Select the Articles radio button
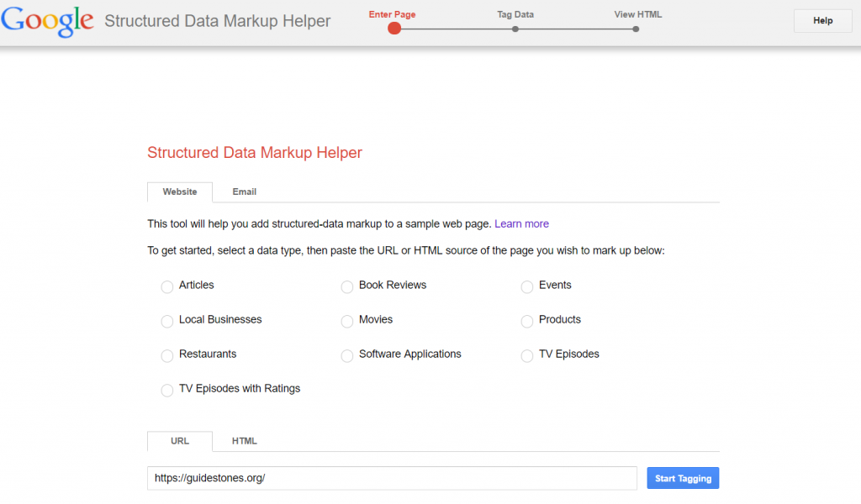This screenshot has height=504, width=861. [167, 286]
